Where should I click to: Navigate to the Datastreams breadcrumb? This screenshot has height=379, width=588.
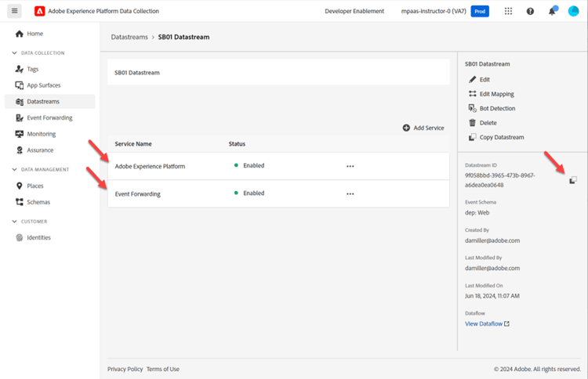pyautogui.click(x=129, y=37)
